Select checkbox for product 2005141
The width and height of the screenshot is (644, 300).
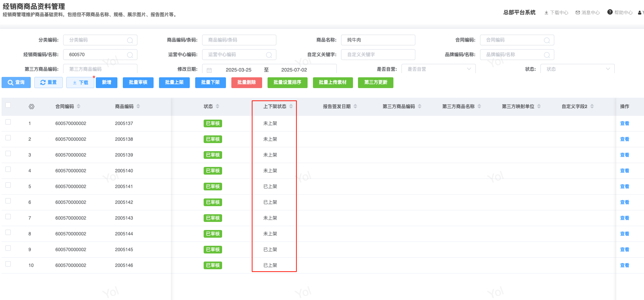(x=8, y=185)
